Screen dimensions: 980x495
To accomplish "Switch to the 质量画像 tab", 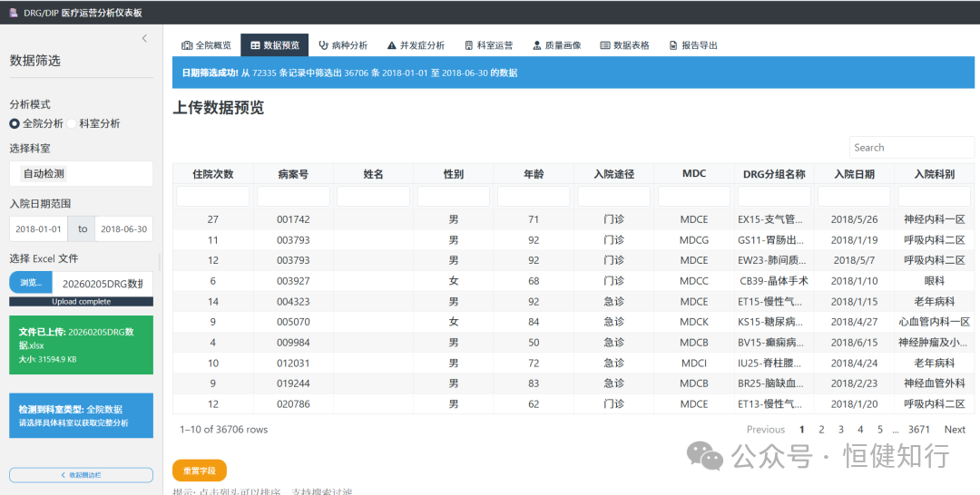I will click(557, 45).
